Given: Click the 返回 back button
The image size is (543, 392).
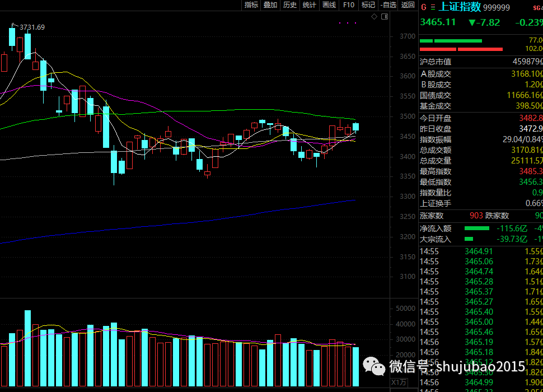Looking at the screenshot, I should click(x=408, y=5).
